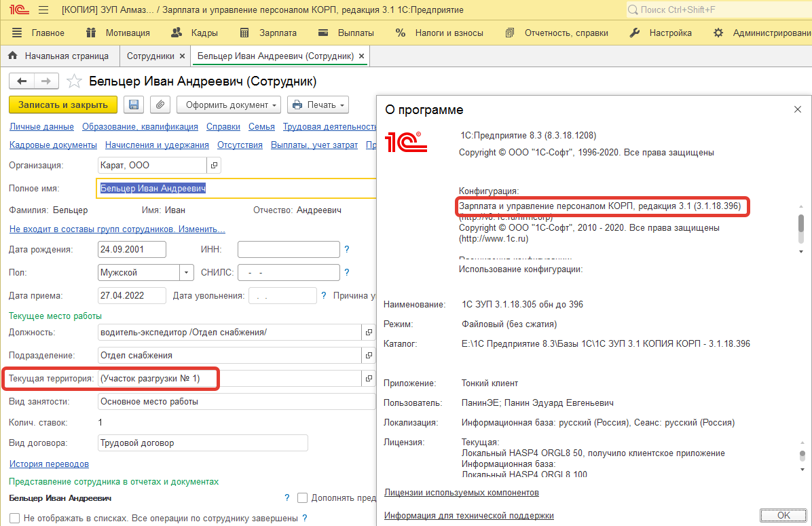812x526 pixels.
Task: Expand the Пол dropdown arrow
Action: tap(187, 272)
